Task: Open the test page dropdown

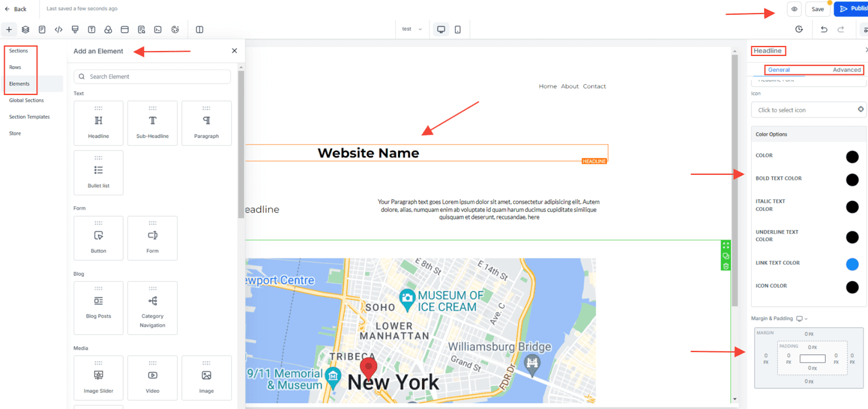Action: (412, 29)
